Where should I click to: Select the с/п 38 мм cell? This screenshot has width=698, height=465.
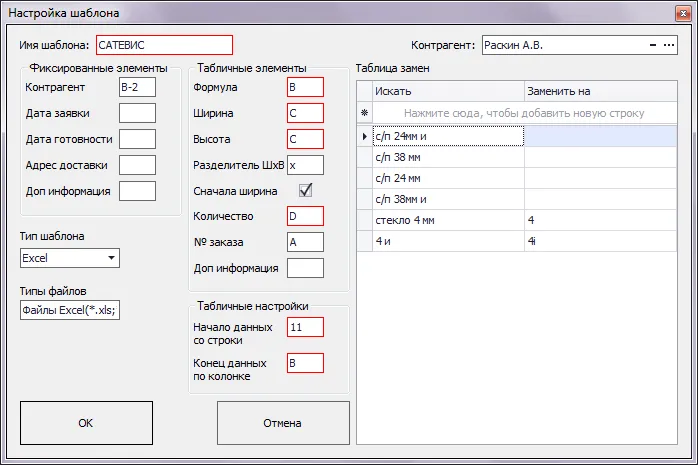[448, 157]
